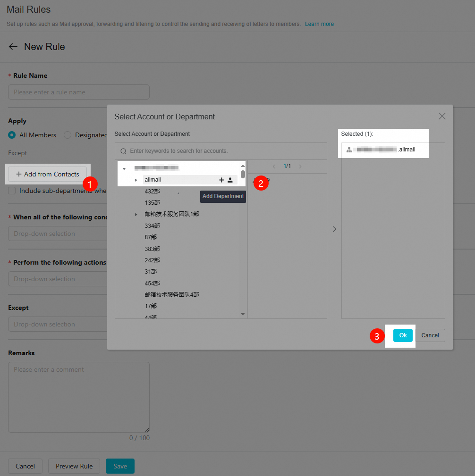Expand the alimail department node
This screenshot has height=476, width=475.
tap(136, 180)
